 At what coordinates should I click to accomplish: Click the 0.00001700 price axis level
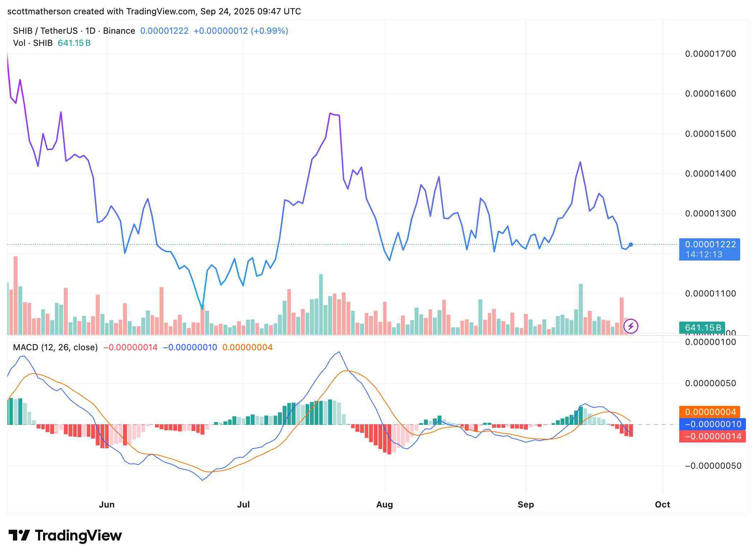coord(710,54)
